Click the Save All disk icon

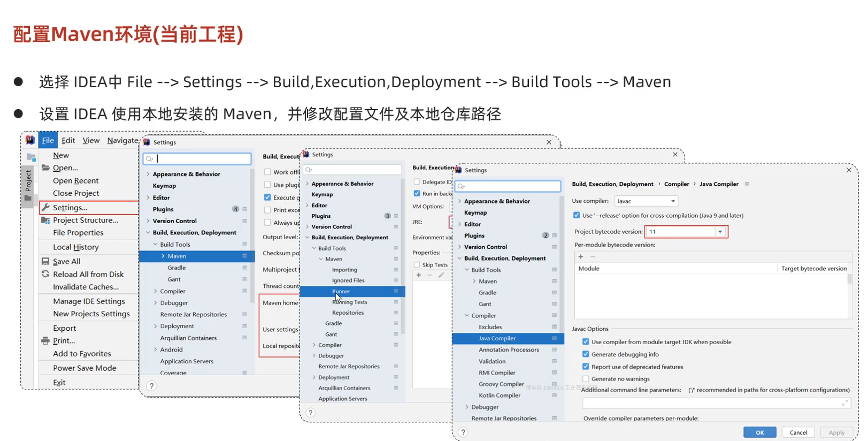[x=46, y=261]
